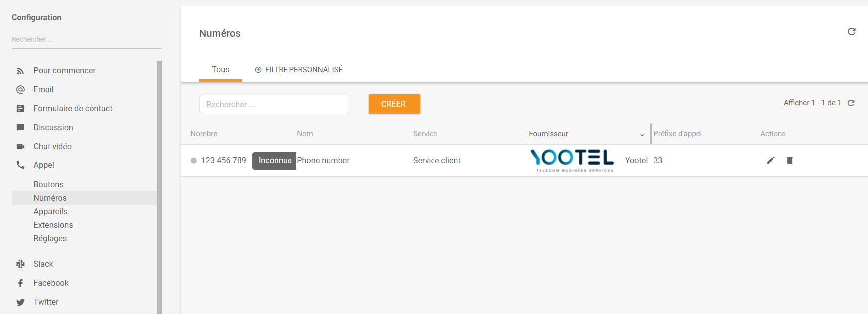
Task: Open the Facebook configuration section
Action: (x=51, y=283)
